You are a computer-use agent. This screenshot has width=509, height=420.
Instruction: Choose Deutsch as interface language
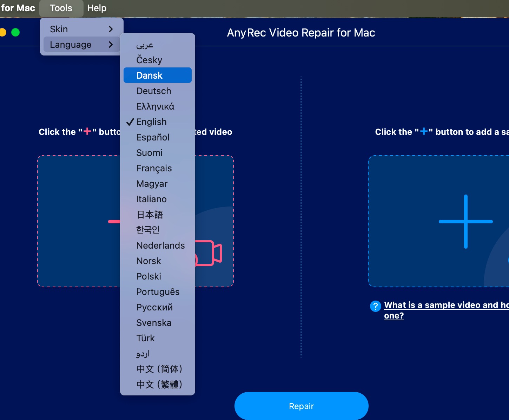(x=154, y=91)
